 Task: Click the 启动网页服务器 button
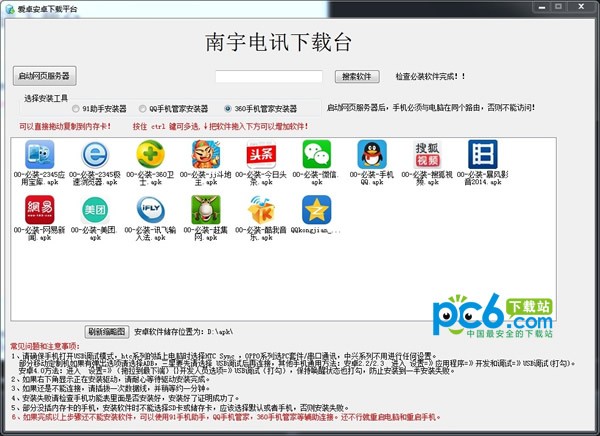pos(44,76)
